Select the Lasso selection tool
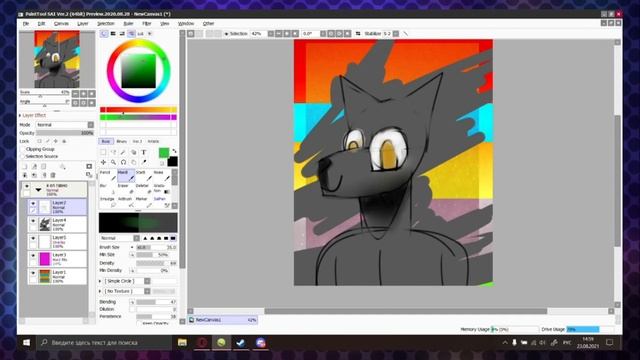 pyautogui.click(x=113, y=152)
